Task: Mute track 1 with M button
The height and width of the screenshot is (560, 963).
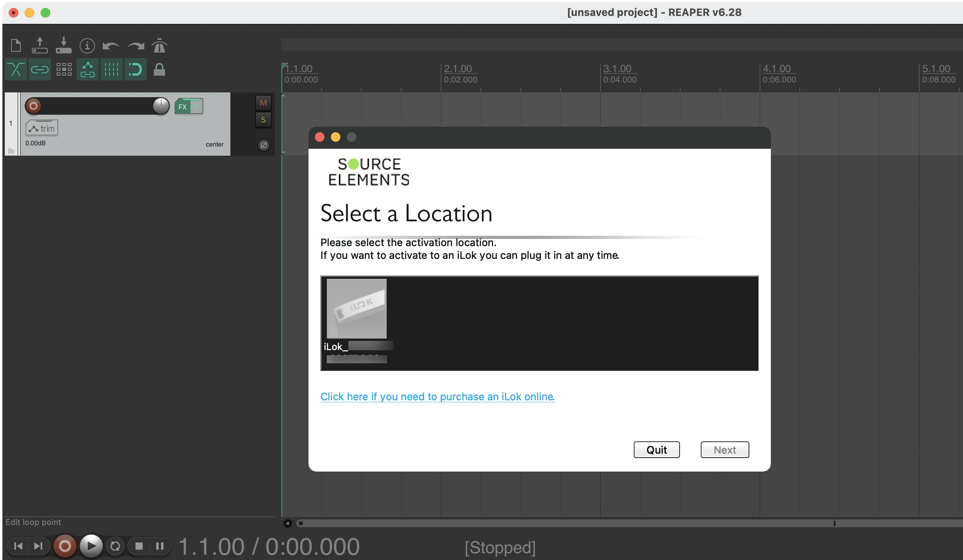Action: tap(263, 103)
